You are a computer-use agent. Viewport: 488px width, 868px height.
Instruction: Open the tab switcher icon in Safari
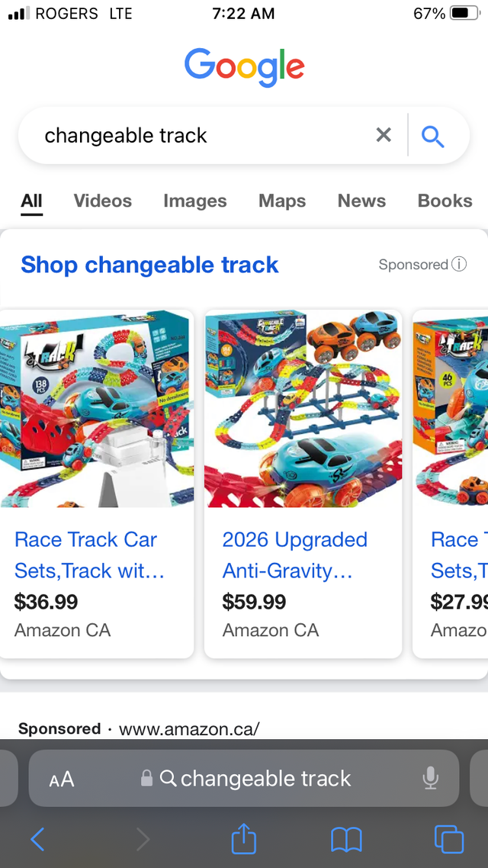click(x=449, y=839)
